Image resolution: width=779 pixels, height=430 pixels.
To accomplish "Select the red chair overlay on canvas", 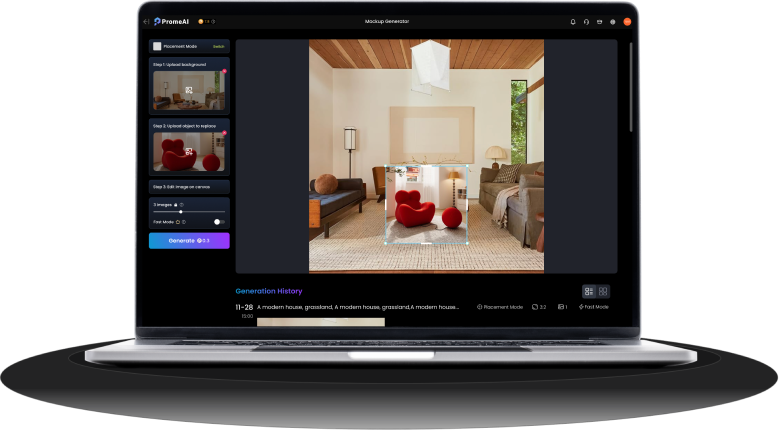I will click(x=427, y=204).
